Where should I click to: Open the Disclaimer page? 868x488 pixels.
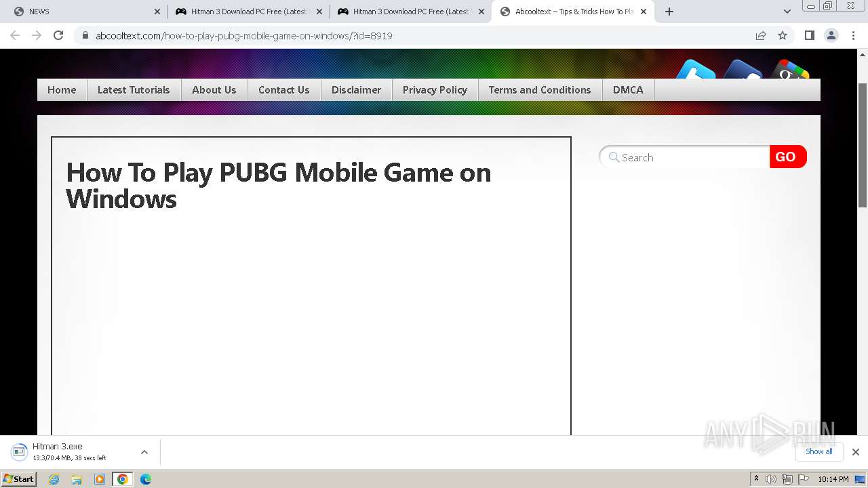[356, 89]
